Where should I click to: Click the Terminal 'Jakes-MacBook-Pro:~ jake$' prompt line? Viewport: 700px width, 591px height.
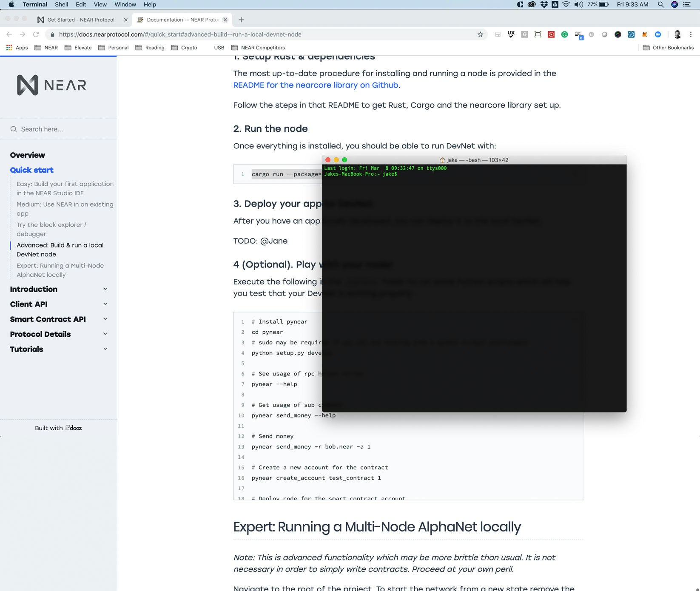tap(361, 174)
